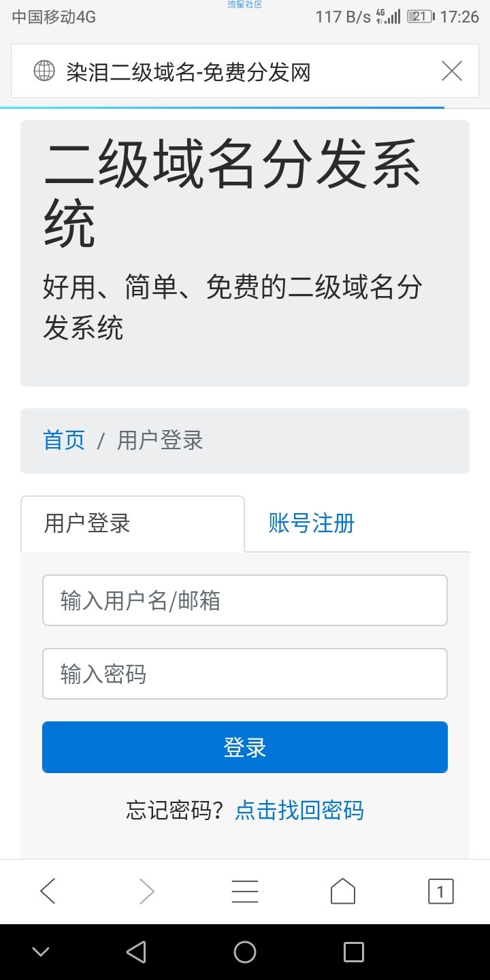Focus the 输入用户名/邮箱 field
This screenshot has width=490, height=980.
245,600
